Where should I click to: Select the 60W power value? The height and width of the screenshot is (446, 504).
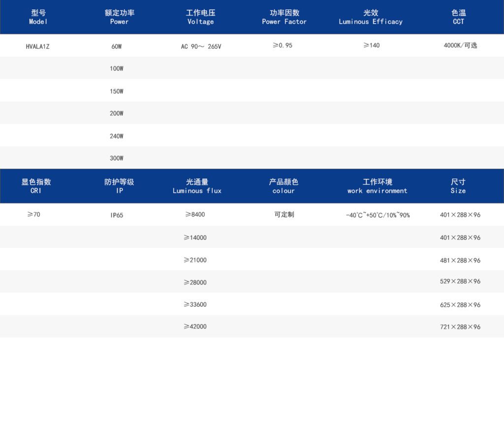click(x=117, y=47)
